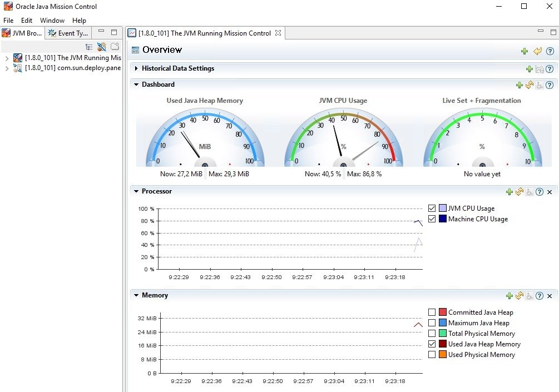Click the Memory chart reset arrows icon
Viewport: 559px width, 392px height.
(520, 296)
